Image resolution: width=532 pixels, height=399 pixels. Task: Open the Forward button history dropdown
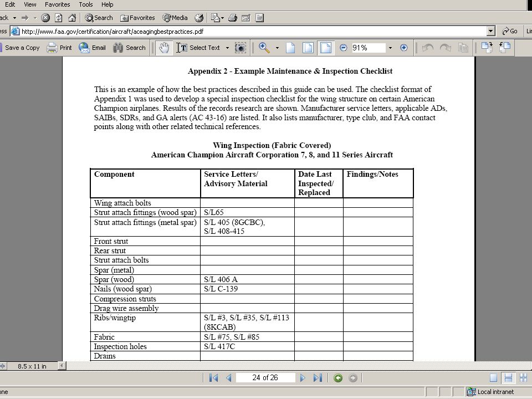35,18
